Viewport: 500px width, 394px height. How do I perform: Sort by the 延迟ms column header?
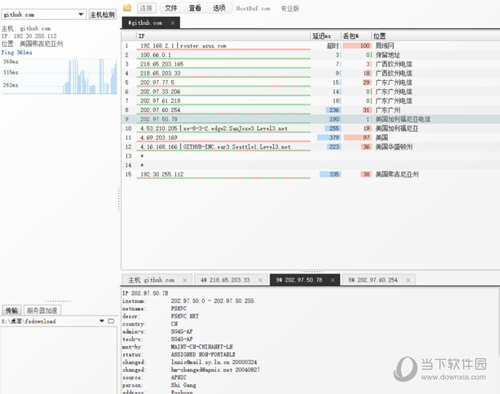click(326, 36)
